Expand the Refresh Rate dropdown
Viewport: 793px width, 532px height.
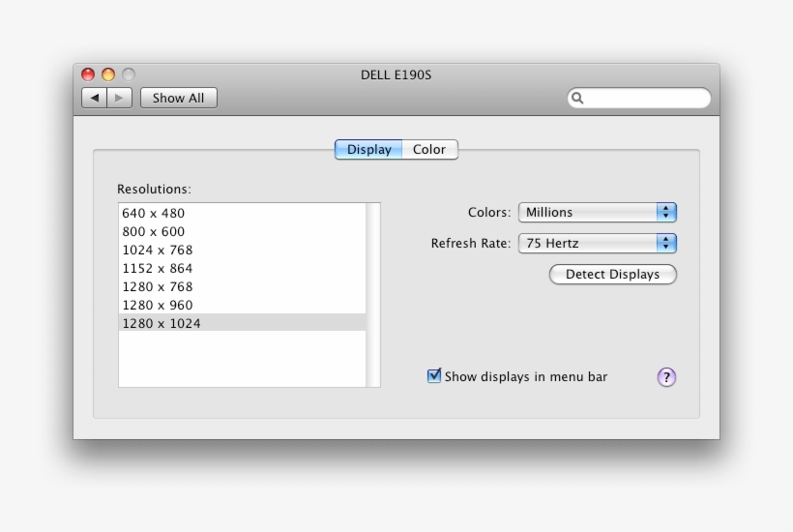(x=597, y=243)
